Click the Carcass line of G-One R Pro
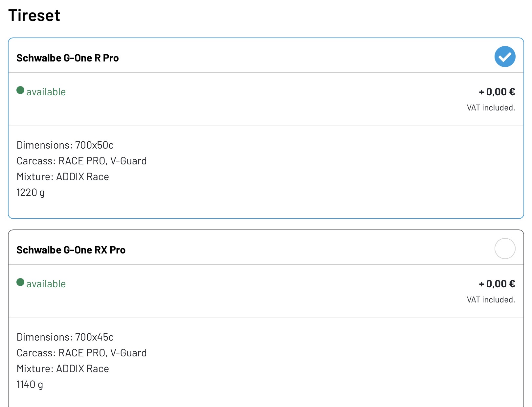The height and width of the screenshot is (407, 532). pos(81,161)
